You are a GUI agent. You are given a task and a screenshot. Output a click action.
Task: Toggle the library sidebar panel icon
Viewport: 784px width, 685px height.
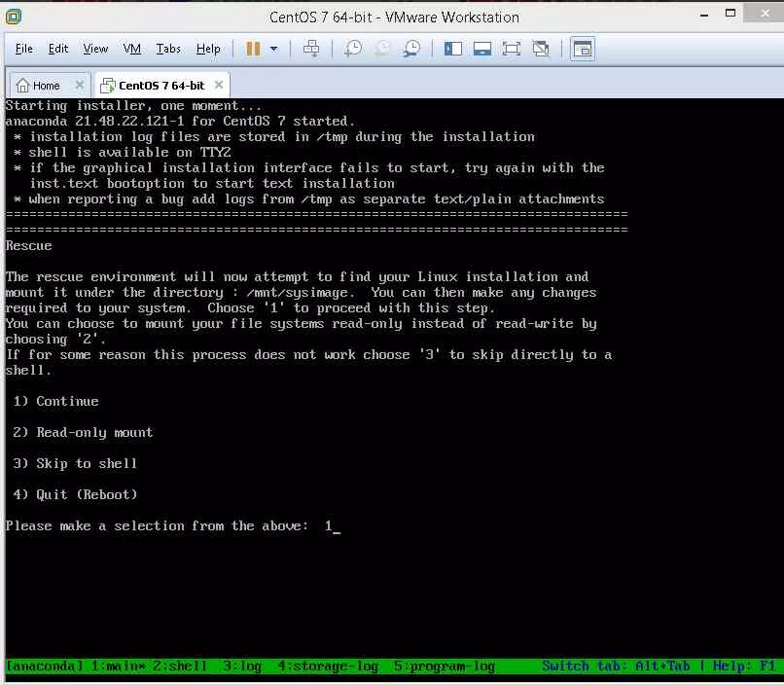point(453,49)
